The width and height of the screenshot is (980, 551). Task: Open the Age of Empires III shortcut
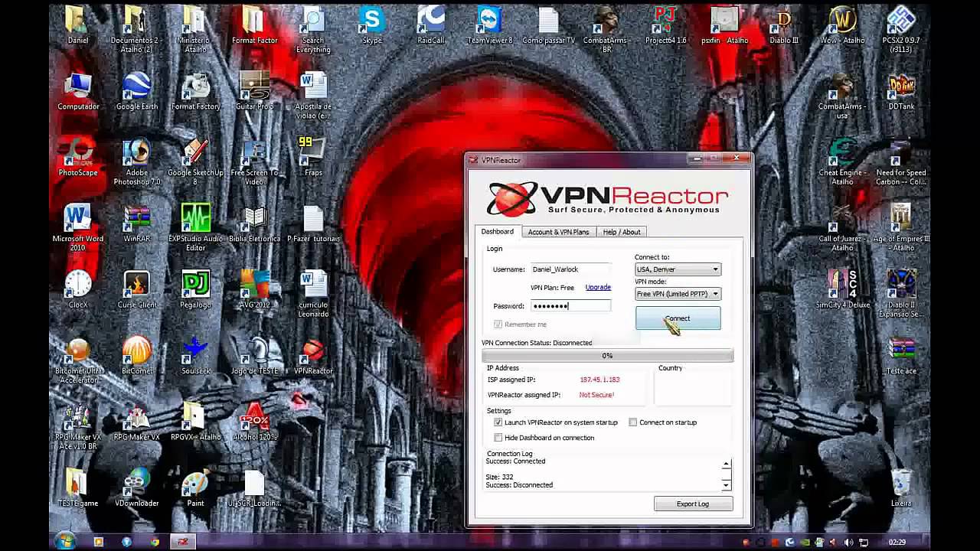(x=901, y=228)
